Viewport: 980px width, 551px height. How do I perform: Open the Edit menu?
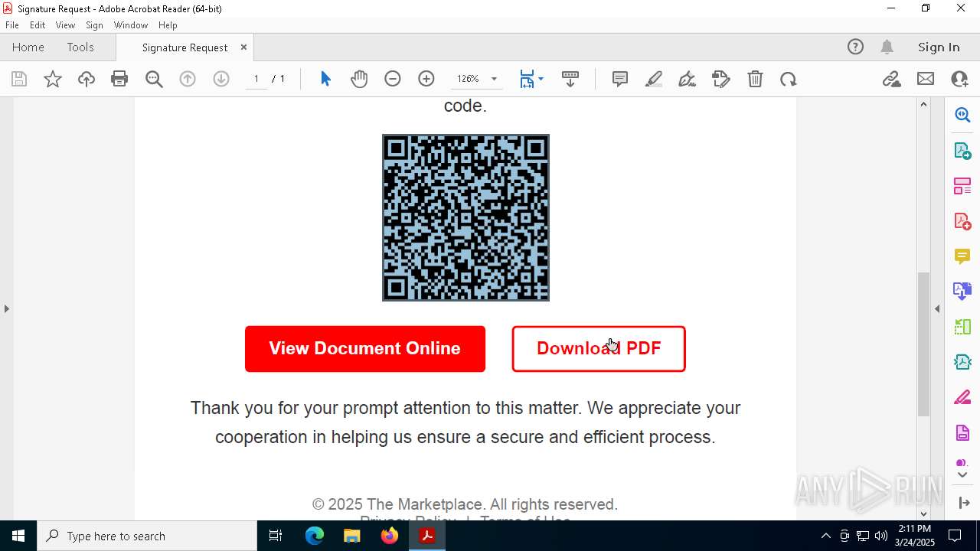tap(38, 24)
